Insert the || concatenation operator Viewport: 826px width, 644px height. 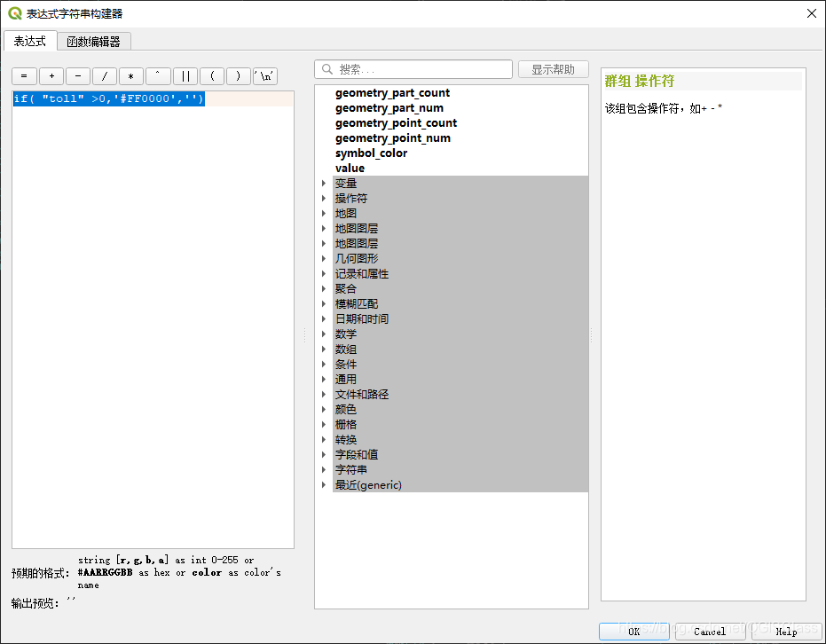tap(185, 76)
